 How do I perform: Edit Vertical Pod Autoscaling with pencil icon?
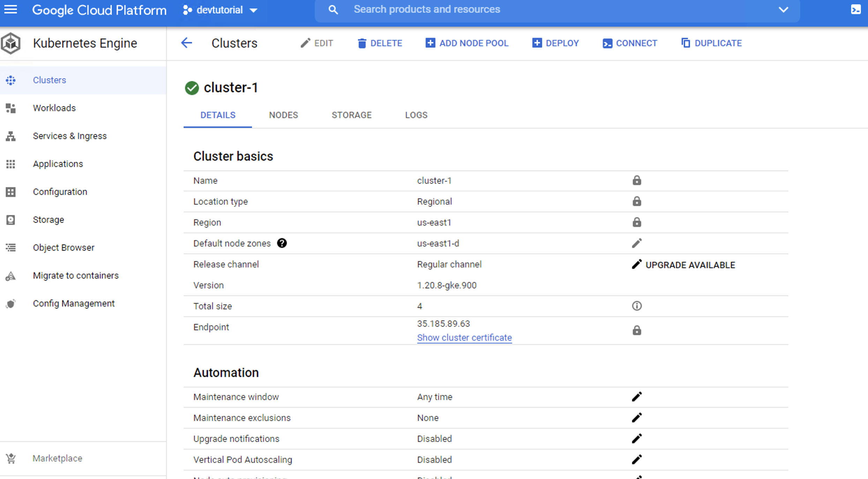coord(637,459)
